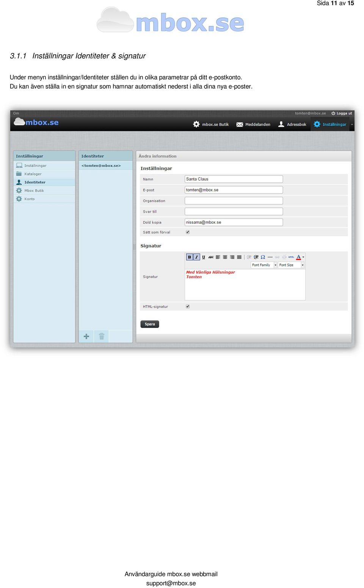
Task: Click the 'Svar till' input field
Action: (x=234, y=212)
